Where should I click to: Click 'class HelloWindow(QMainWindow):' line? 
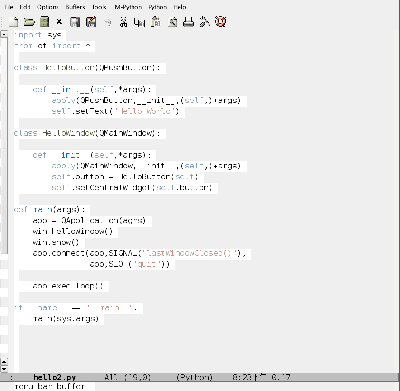pyautogui.click(x=87, y=133)
